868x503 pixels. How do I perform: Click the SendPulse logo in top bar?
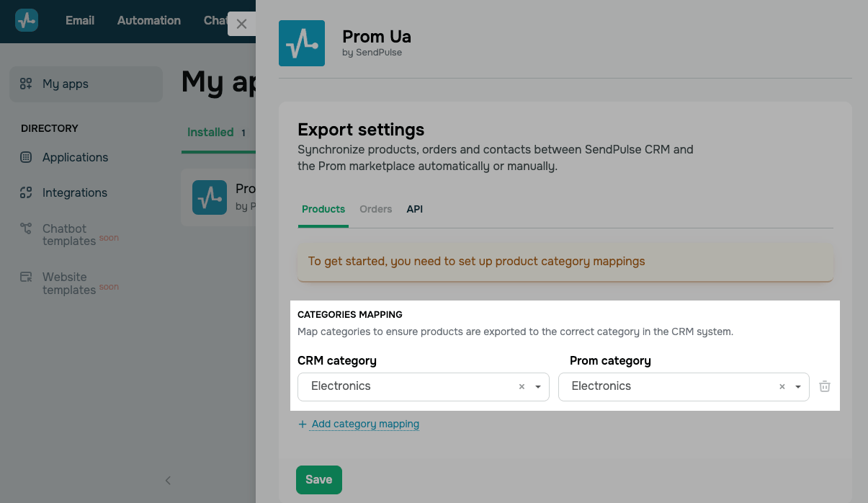[27, 20]
